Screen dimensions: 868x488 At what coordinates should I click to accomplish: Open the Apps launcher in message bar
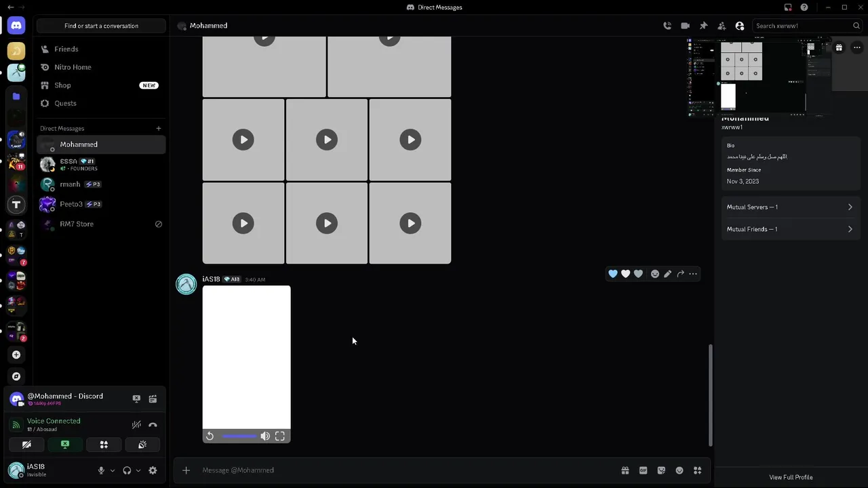[697, 470]
